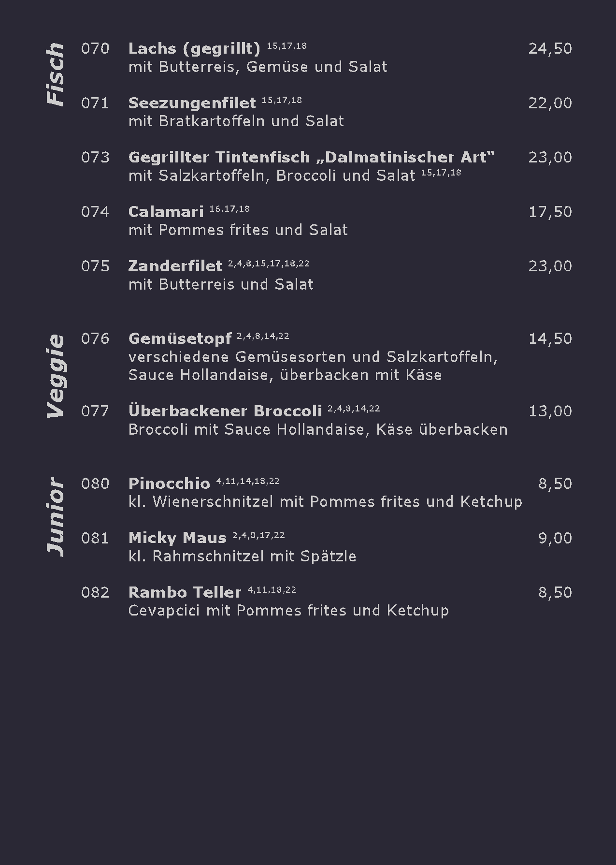This screenshot has width=616, height=865.
Task: Select the Pinocchio junior dish
Action: click(x=169, y=484)
